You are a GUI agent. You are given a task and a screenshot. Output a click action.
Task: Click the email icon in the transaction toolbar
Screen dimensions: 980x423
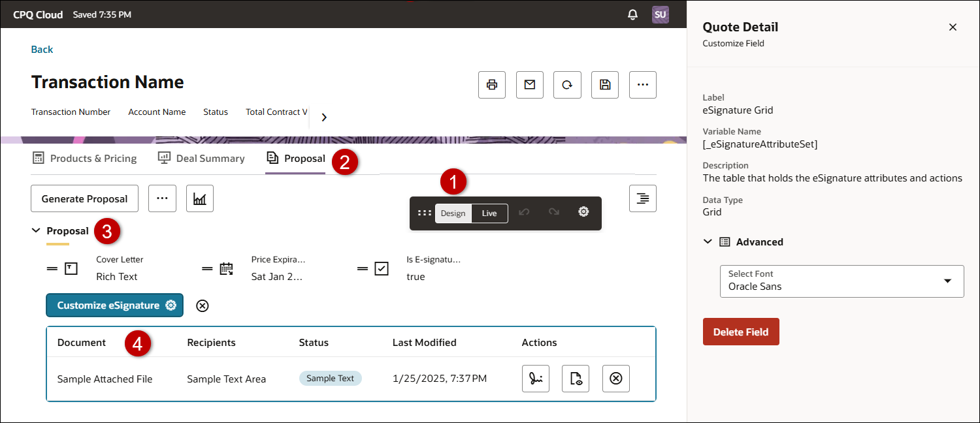click(x=529, y=84)
